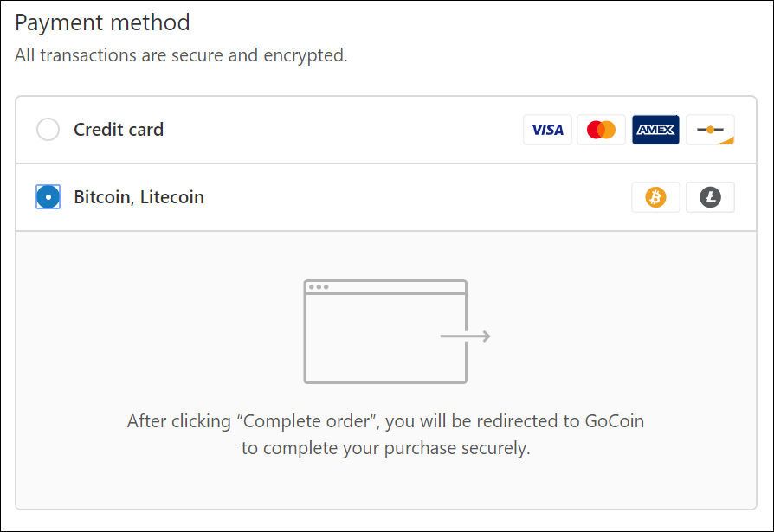Click the "Bitcoin, Litecoin" label text

tap(139, 197)
